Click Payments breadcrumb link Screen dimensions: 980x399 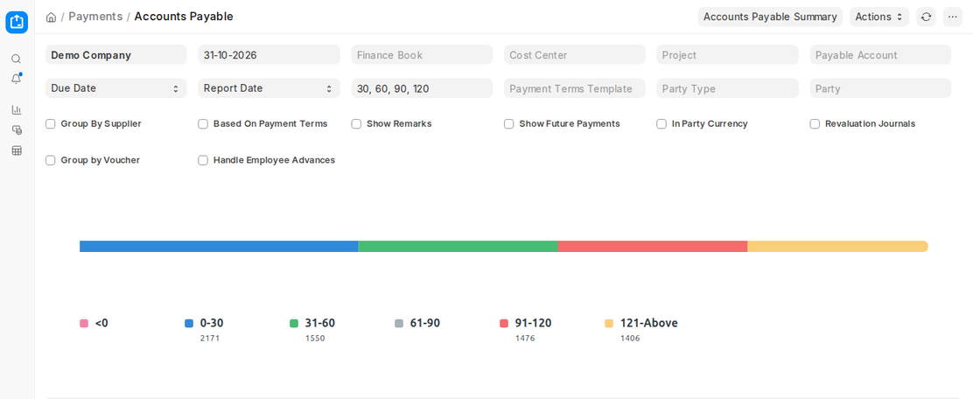click(95, 17)
